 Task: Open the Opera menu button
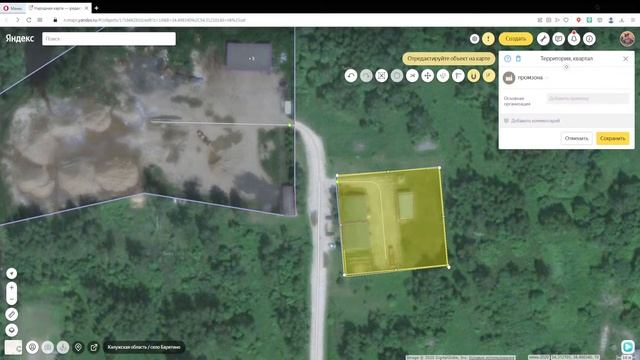(13, 8)
